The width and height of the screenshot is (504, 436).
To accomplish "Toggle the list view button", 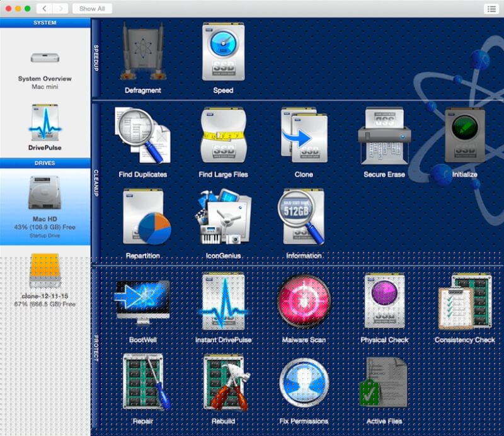I will click(491, 9).
